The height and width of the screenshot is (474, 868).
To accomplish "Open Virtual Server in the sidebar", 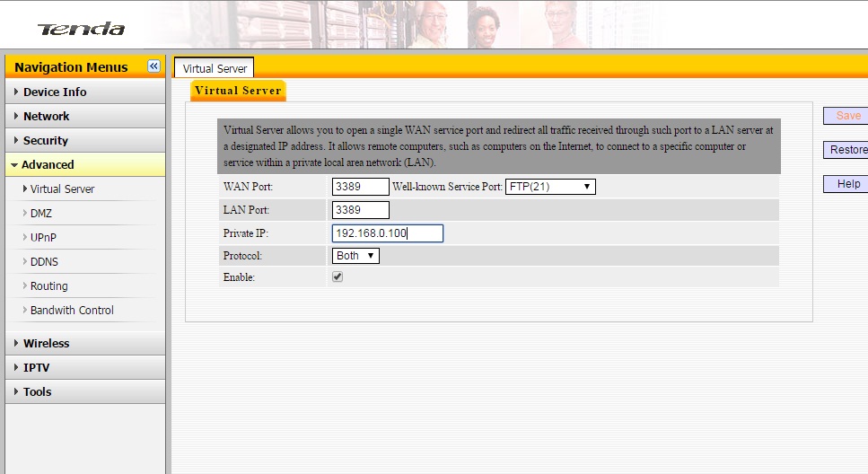I will [62, 189].
